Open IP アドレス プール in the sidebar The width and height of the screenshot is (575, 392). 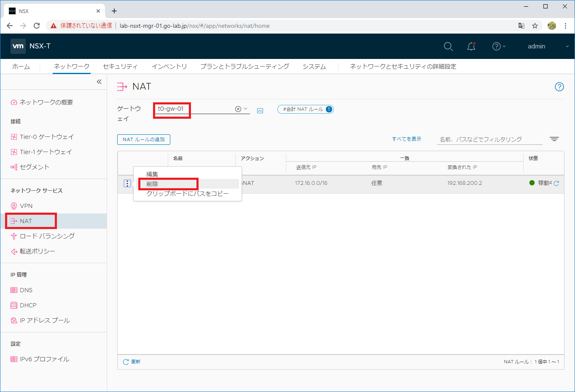[x=40, y=320]
